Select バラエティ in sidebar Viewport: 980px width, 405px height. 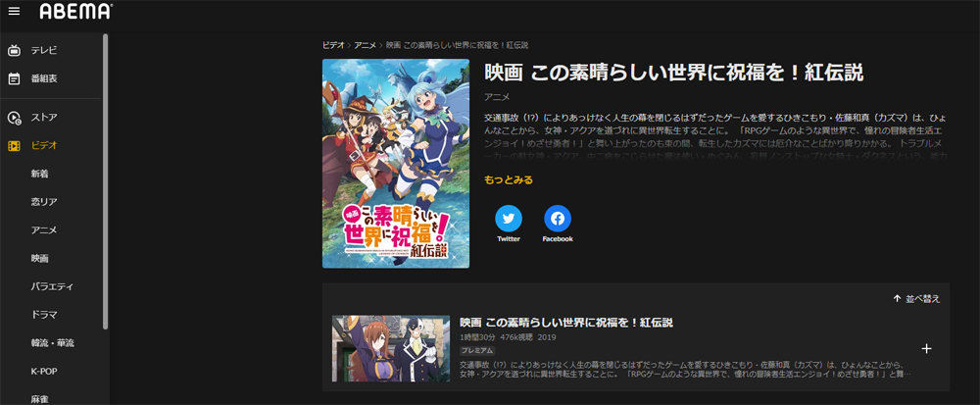(53, 286)
